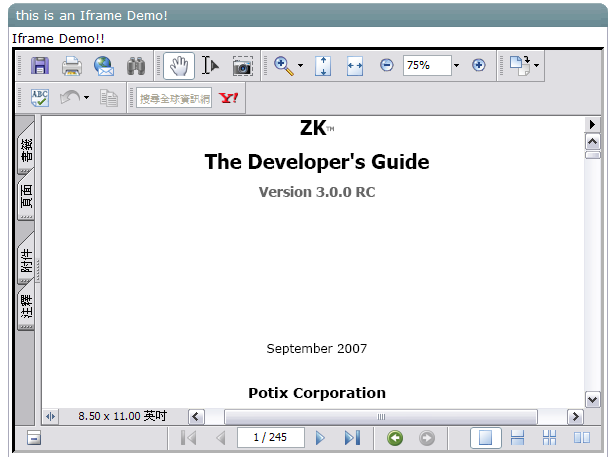Click the Email document globe icon
The height and width of the screenshot is (457, 612).
pos(104,66)
